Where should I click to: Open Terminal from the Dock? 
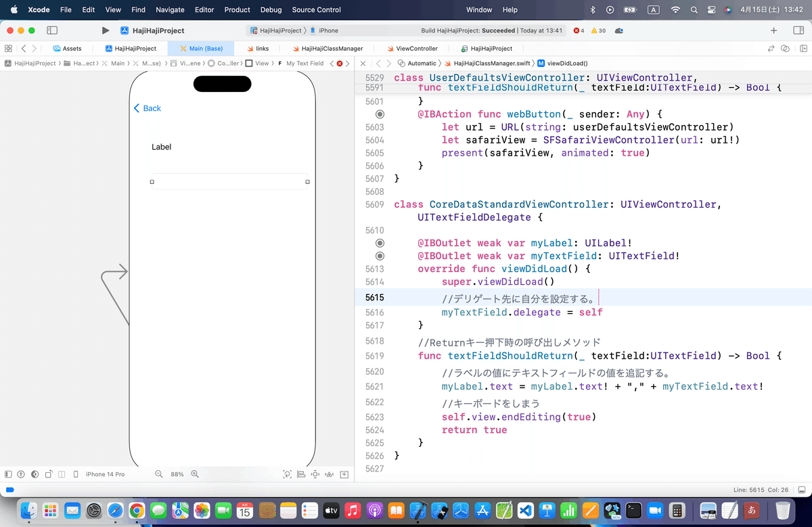pyautogui.click(x=634, y=510)
